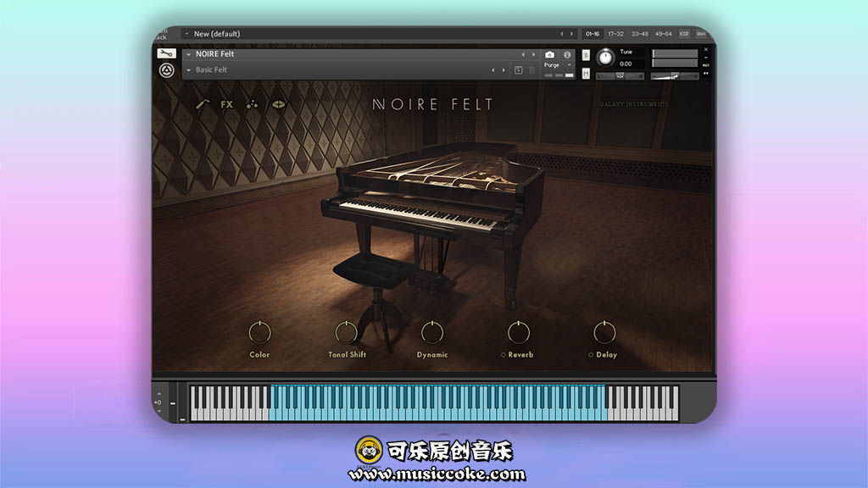Delete snapshot with the trash icon

point(532,70)
